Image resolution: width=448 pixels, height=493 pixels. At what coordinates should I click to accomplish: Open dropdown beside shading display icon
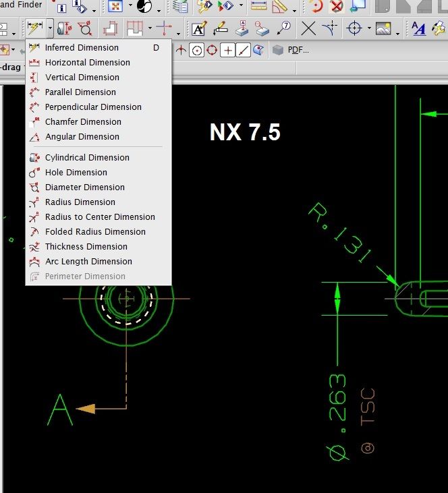159,11
